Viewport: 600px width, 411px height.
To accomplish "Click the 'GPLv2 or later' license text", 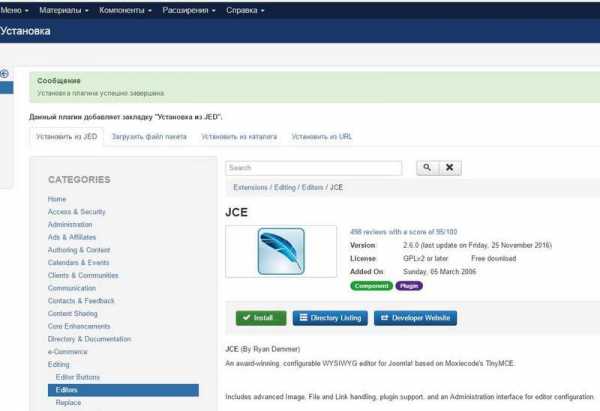I will (x=426, y=259).
